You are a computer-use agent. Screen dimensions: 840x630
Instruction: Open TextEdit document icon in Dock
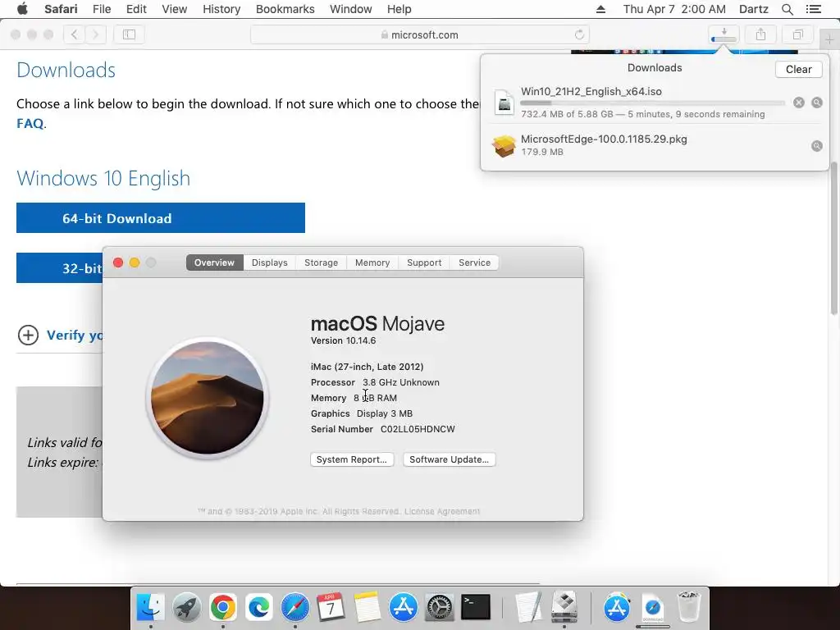click(x=527, y=607)
